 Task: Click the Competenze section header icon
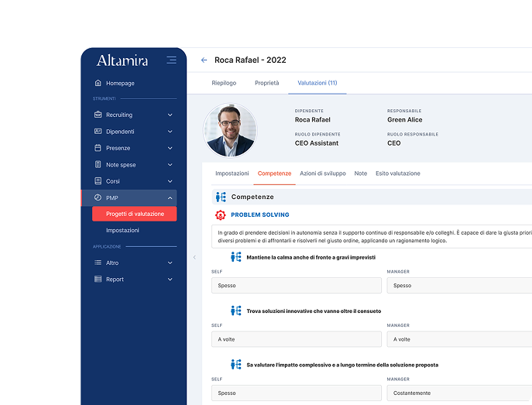pyautogui.click(x=221, y=197)
